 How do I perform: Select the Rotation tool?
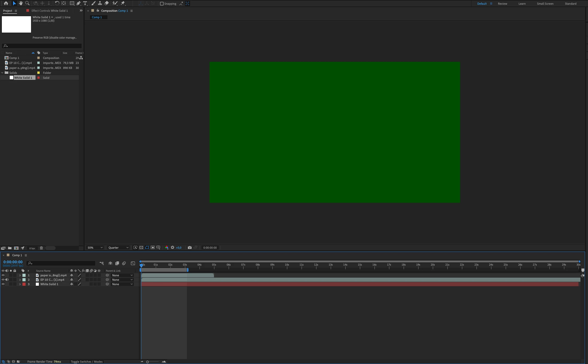(57, 3)
